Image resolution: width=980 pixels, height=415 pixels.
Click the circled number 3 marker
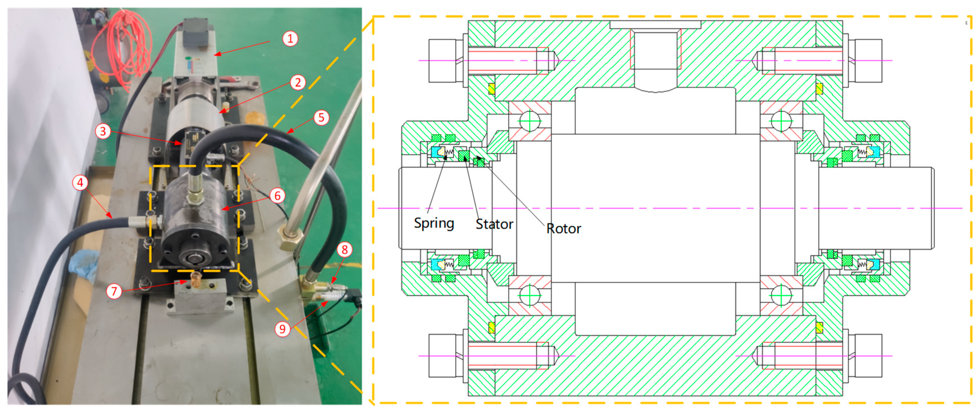(x=103, y=131)
